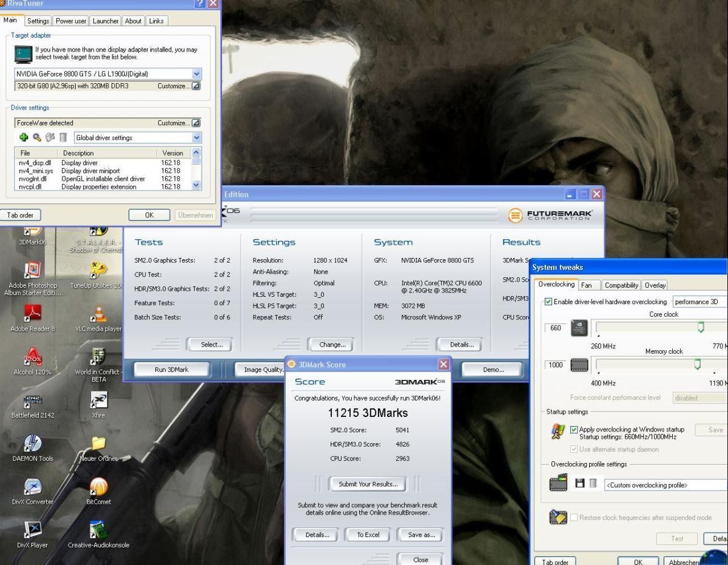The height and width of the screenshot is (565, 728).
Task: Open the Custom overclocking profile combo box
Action: coord(666,485)
